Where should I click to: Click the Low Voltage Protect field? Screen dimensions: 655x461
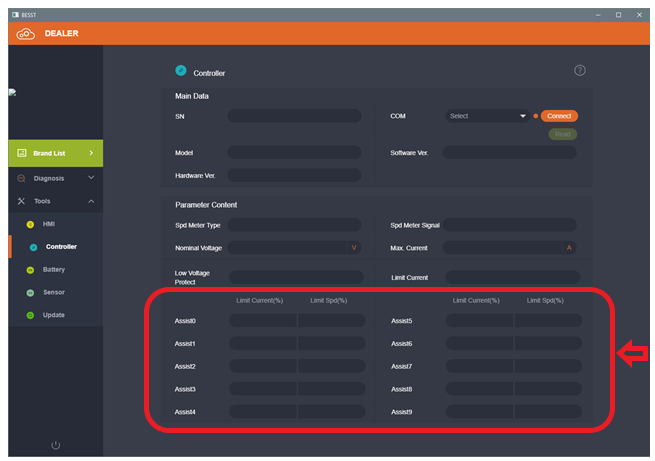(x=296, y=277)
